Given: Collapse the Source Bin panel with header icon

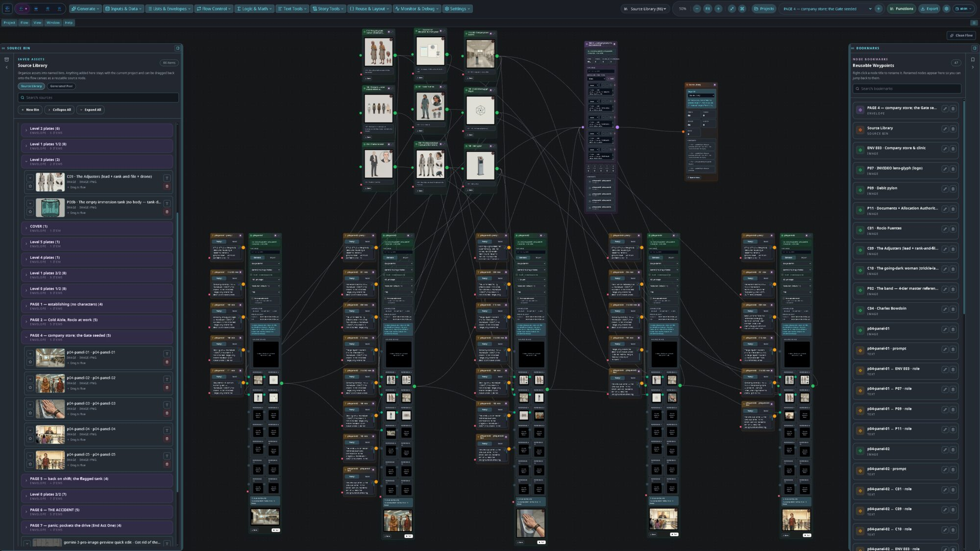Looking at the screenshot, I should [x=178, y=48].
